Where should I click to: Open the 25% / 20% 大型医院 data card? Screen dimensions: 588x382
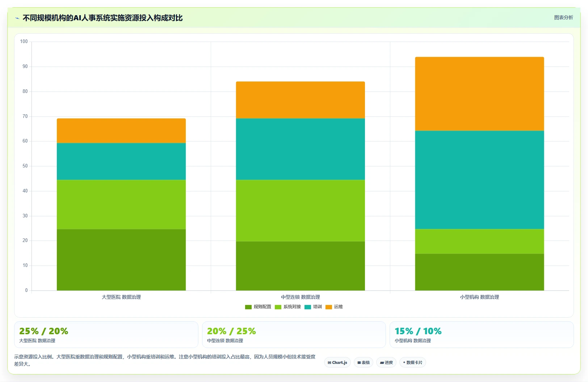point(106,335)
